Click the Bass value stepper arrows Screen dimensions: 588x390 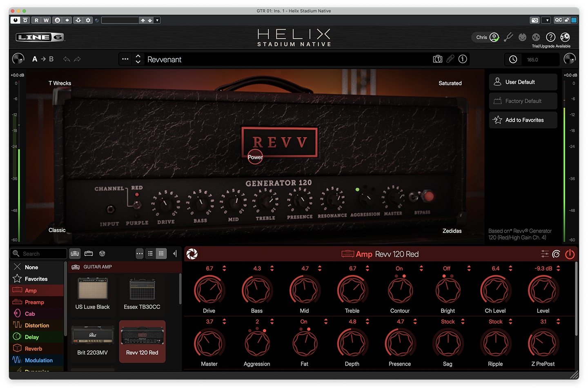(x=272, y=268)
